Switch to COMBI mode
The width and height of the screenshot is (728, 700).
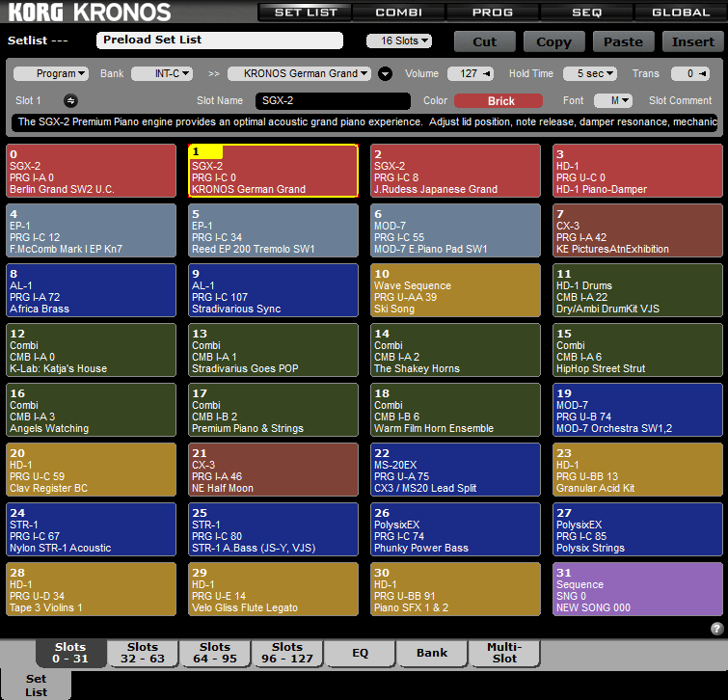399,13
